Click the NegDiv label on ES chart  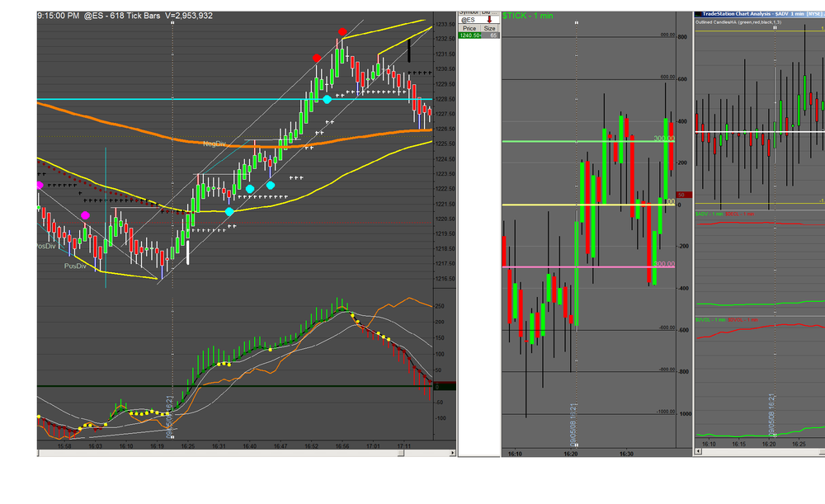[214, 144]
